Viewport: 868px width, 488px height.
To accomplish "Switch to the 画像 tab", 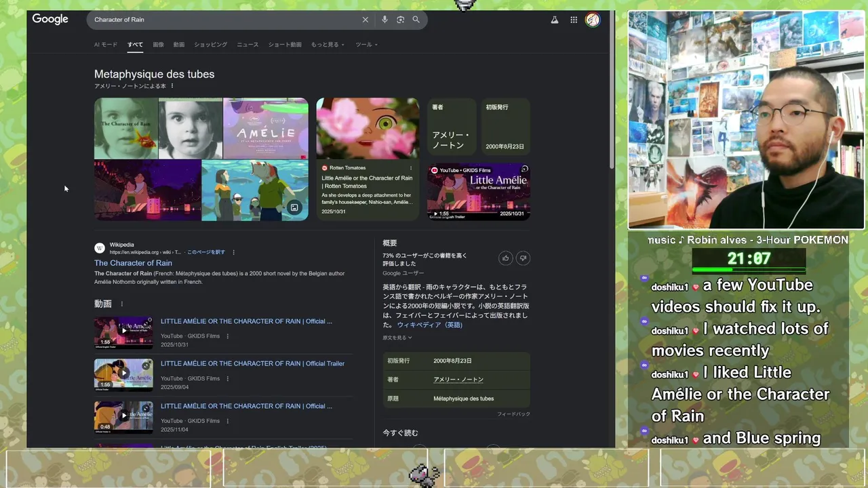I will coord(158,45).
